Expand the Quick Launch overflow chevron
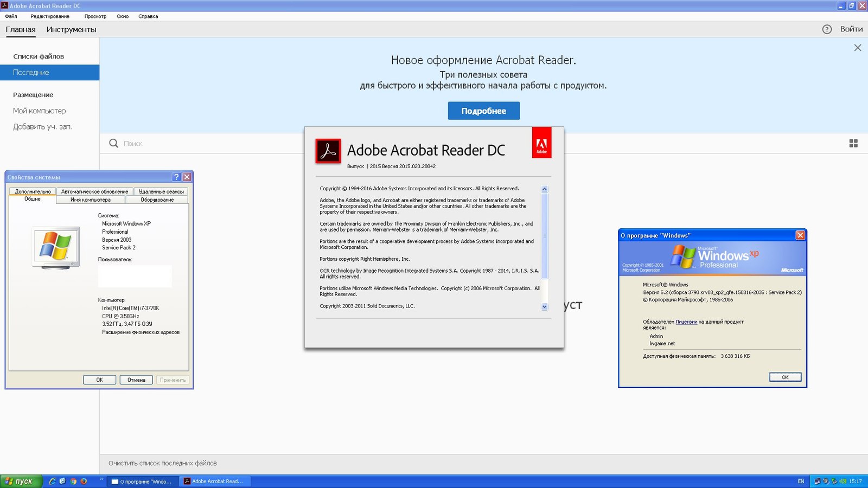868x488 pixels. (101, 479)
